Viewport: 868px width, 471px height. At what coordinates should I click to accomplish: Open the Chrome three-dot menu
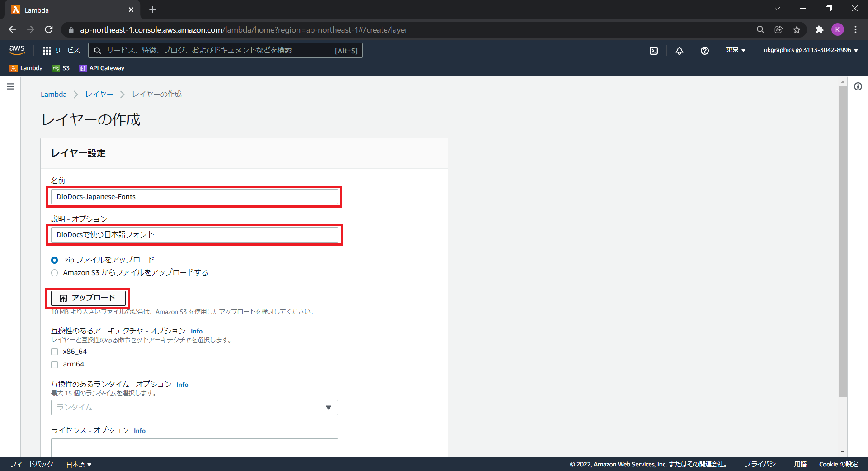point(855,30)
